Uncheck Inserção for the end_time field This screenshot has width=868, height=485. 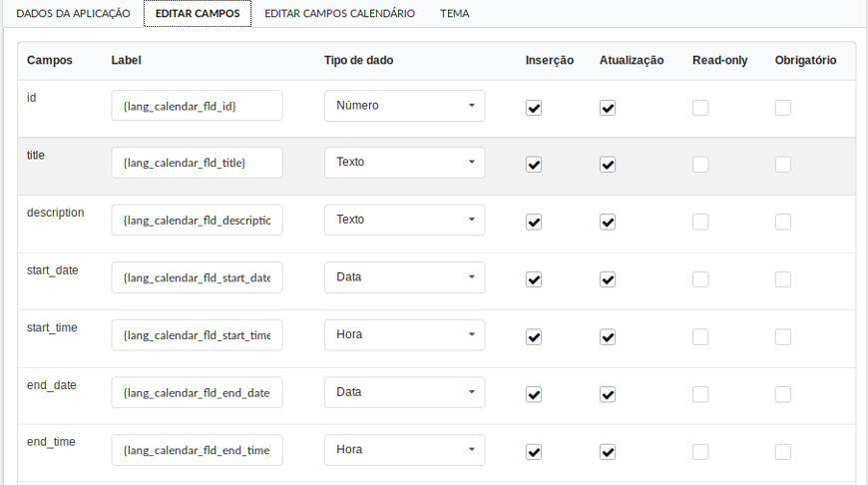(x=534, y=452)
